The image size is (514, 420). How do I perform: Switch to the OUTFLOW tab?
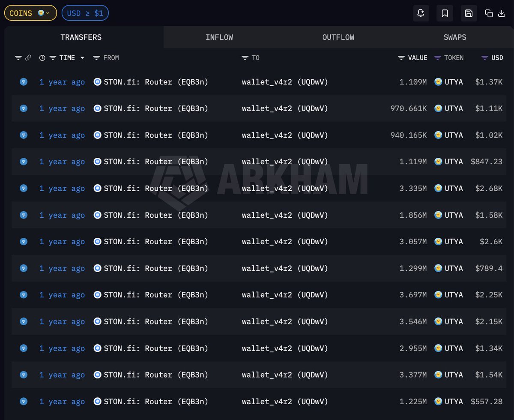tap(338, 37)
